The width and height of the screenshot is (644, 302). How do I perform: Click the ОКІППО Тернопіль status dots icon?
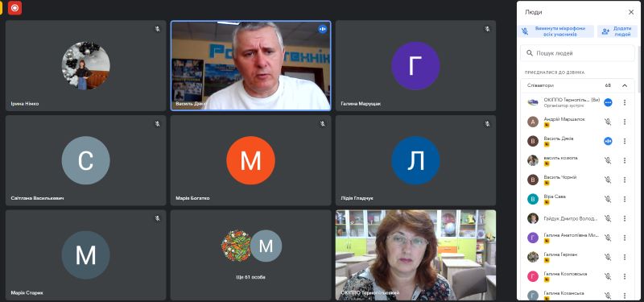coord(608,102)
